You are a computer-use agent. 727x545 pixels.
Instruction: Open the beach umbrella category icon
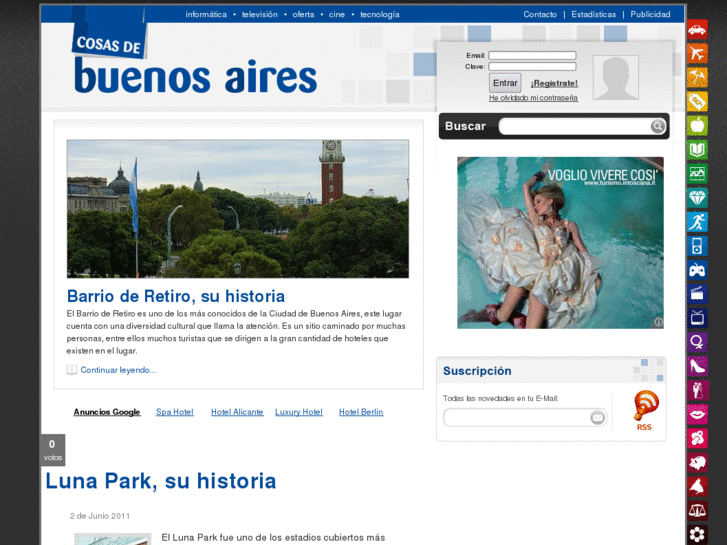point(697,78)
